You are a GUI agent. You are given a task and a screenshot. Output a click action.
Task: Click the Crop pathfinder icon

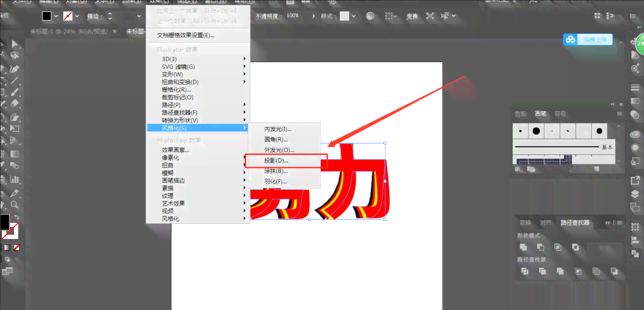578,271
